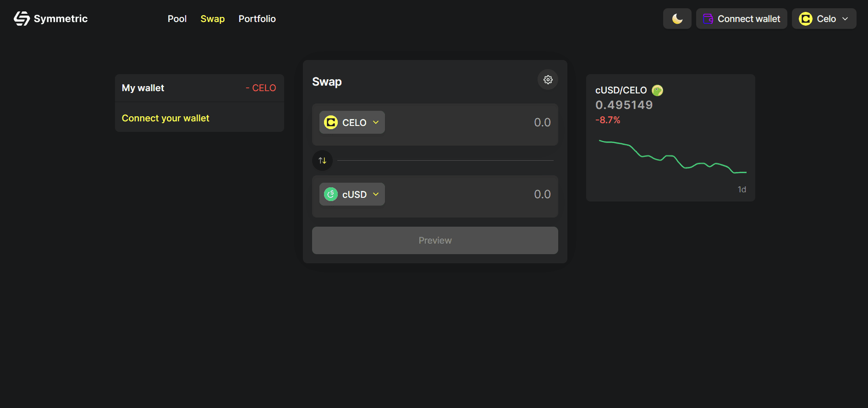Expand the CELO token selector dropdown
The image size is (868, 408).
coord(376,122)
